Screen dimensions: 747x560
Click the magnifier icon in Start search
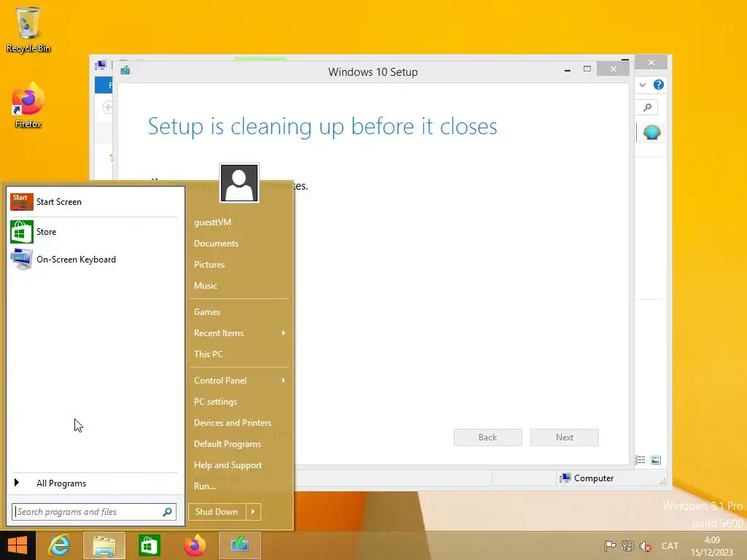[167, 512]
